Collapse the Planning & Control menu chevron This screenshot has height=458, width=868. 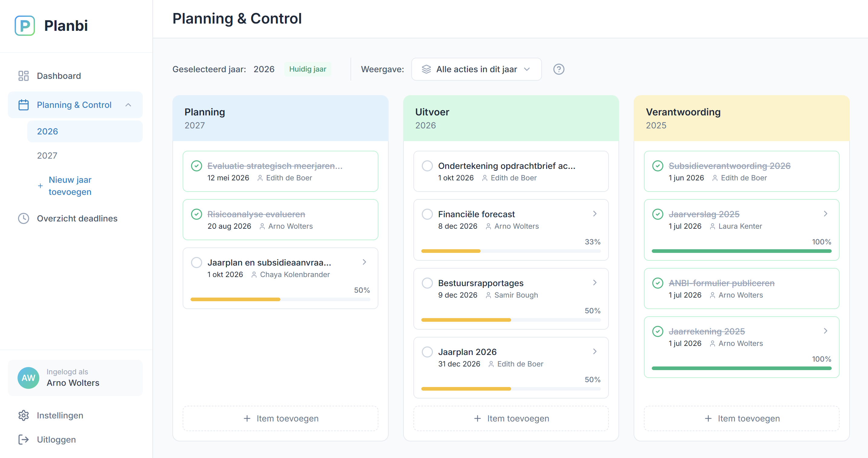[128, 105]
